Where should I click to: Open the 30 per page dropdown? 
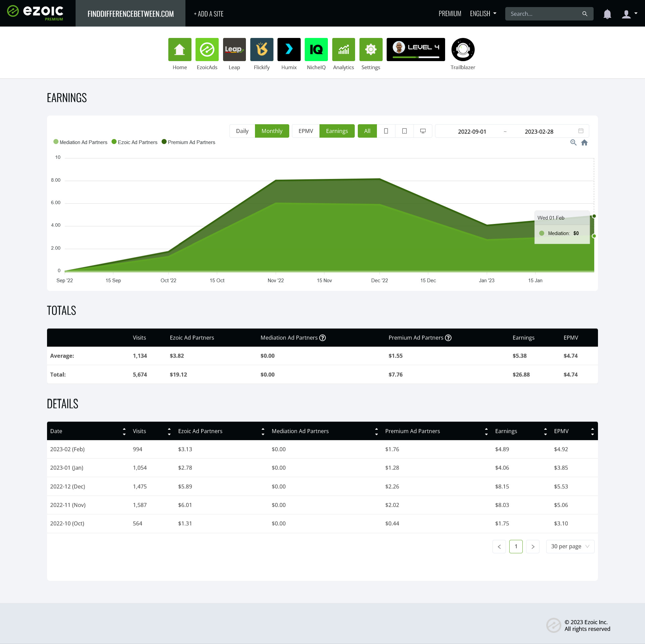coord(570,546)
